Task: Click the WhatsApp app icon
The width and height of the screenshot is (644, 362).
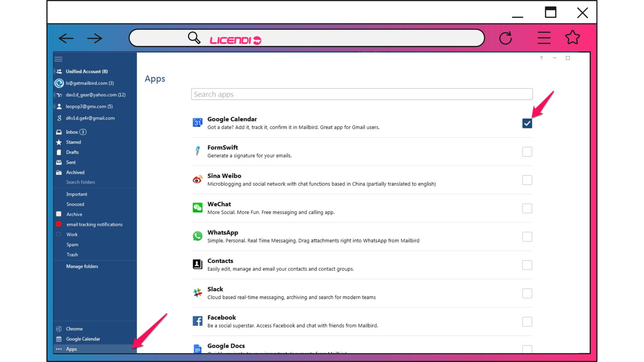Action: point(197,236)
